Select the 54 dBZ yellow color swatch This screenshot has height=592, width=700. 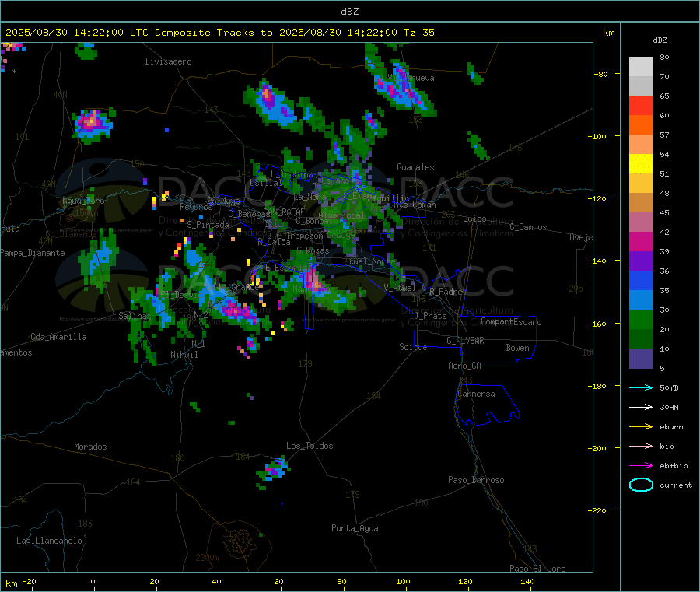tap(641, 164)
